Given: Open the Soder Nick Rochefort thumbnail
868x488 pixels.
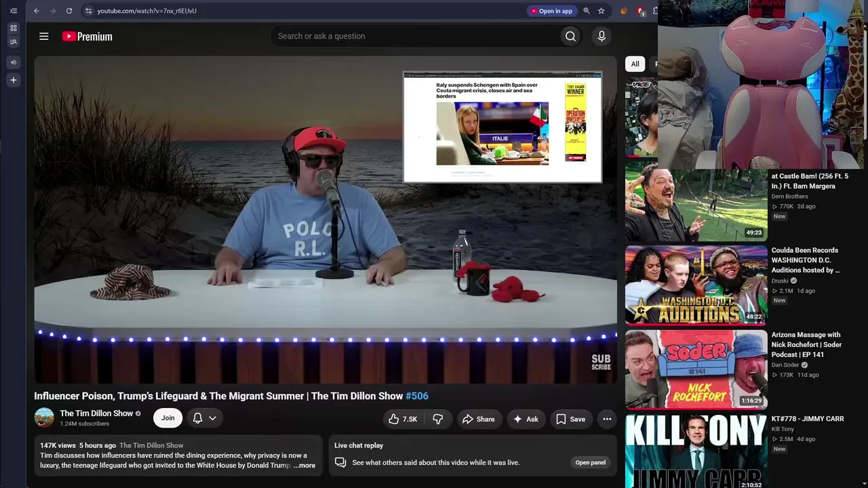Looking at the screenshot, I should [696, 369].
